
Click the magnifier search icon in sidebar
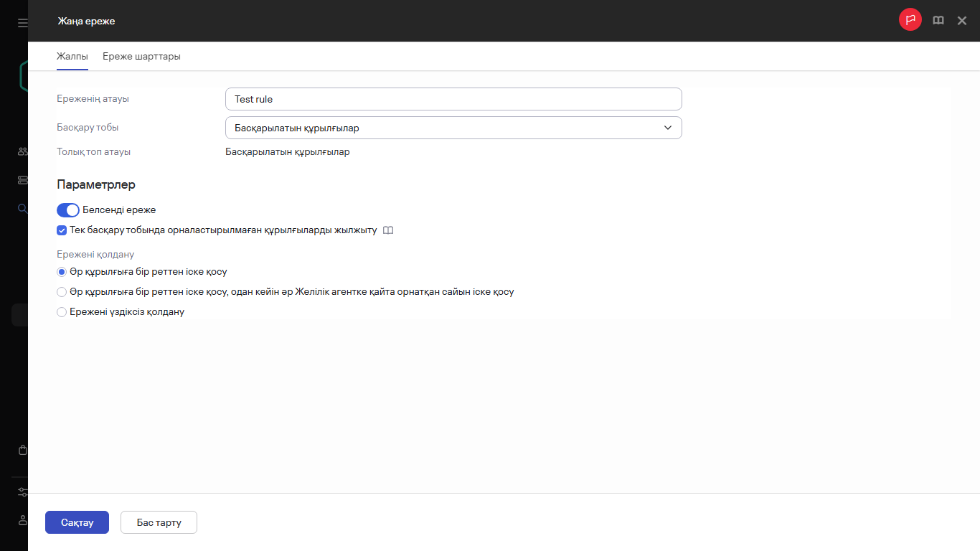click(x=23, y=209)
